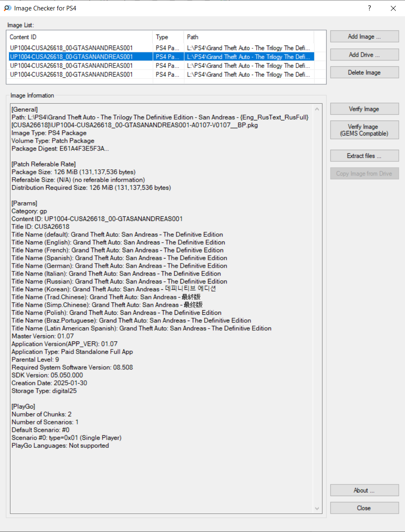Image resolution: width=405 pixels, height=532 pixels.
Task: Click the Required System Software Version line
Action: click(72, 367)
